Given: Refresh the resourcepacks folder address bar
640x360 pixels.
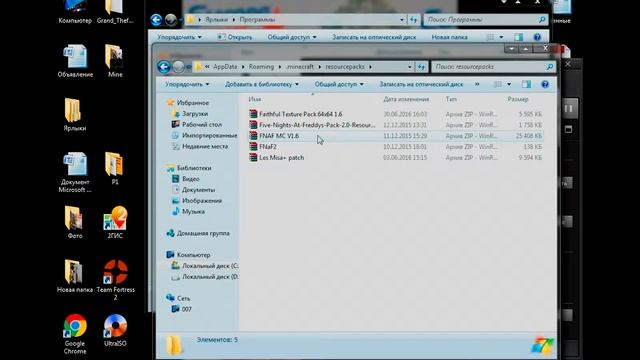Looking at the screenshot, I should click(x=421, y=67).
